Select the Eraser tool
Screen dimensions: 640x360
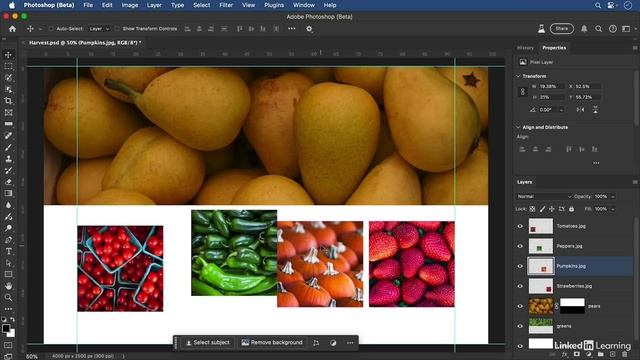point(8,182)
